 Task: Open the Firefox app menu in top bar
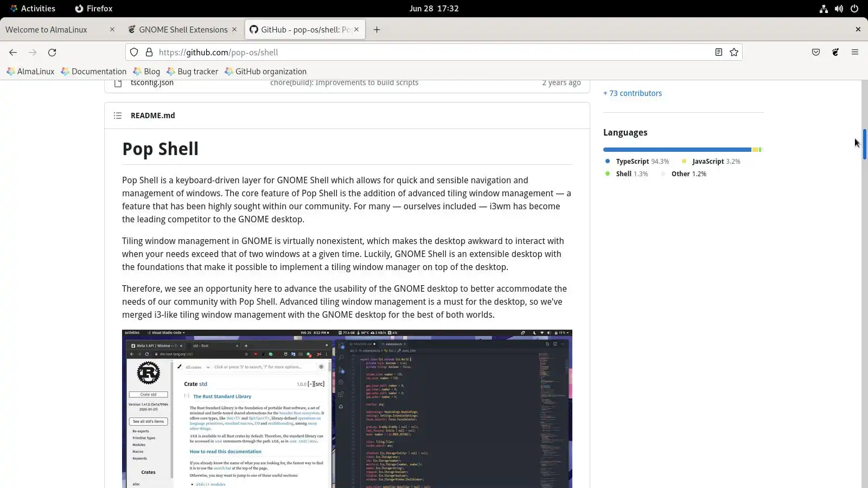(x=94, y=9)
